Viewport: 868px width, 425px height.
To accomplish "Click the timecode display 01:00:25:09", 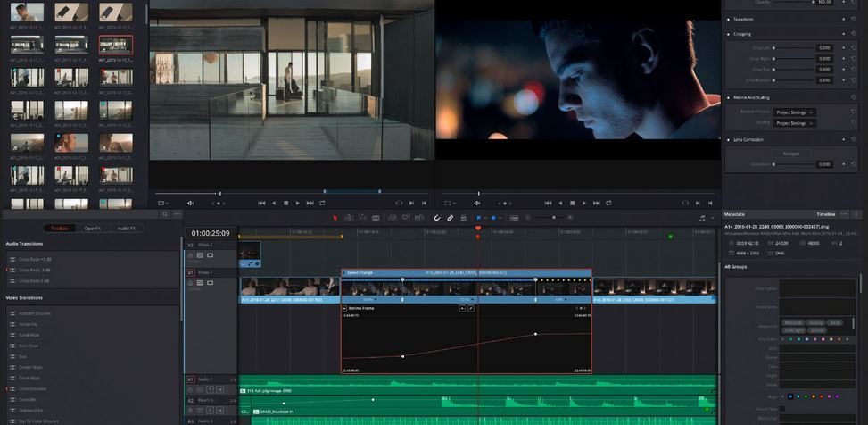I will [x=211, y=234].
